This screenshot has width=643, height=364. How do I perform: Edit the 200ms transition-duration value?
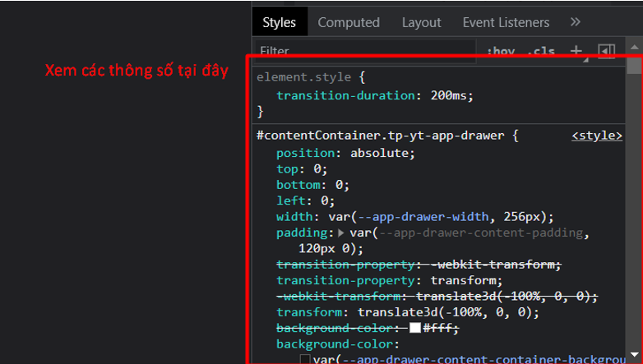pyautogui.click(x=449, y=95)
